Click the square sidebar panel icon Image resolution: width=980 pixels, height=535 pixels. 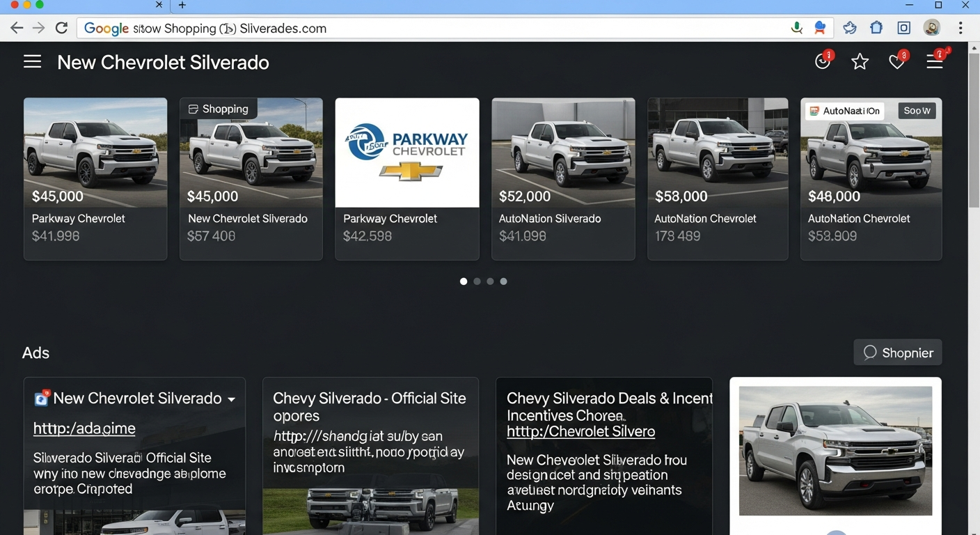coord(904,28)
